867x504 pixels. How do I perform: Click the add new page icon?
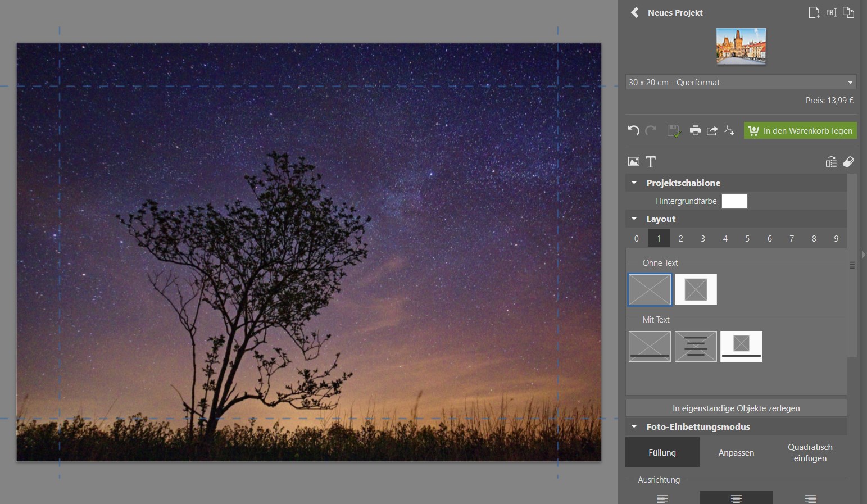click(814, 12)
